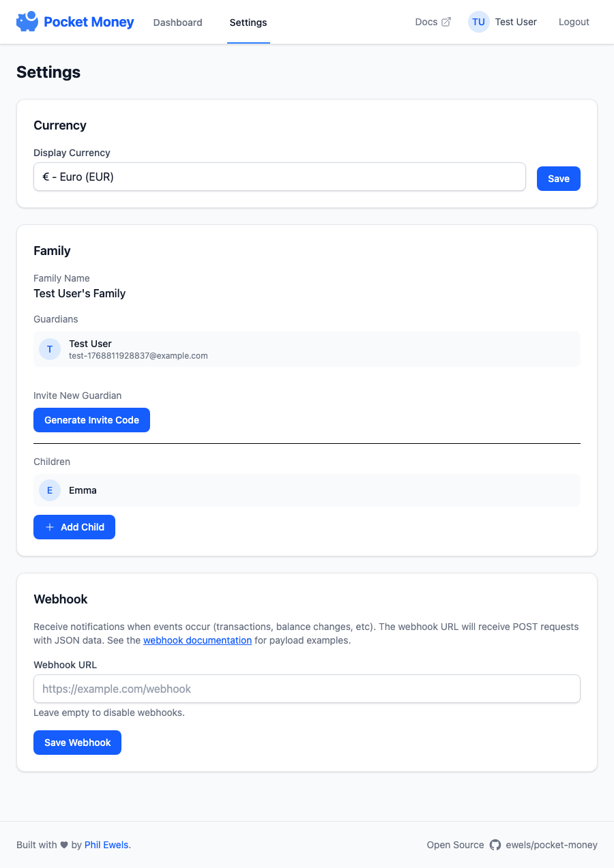
Task: Generate a new guardian invite code
Action: (x=91, y=420)
